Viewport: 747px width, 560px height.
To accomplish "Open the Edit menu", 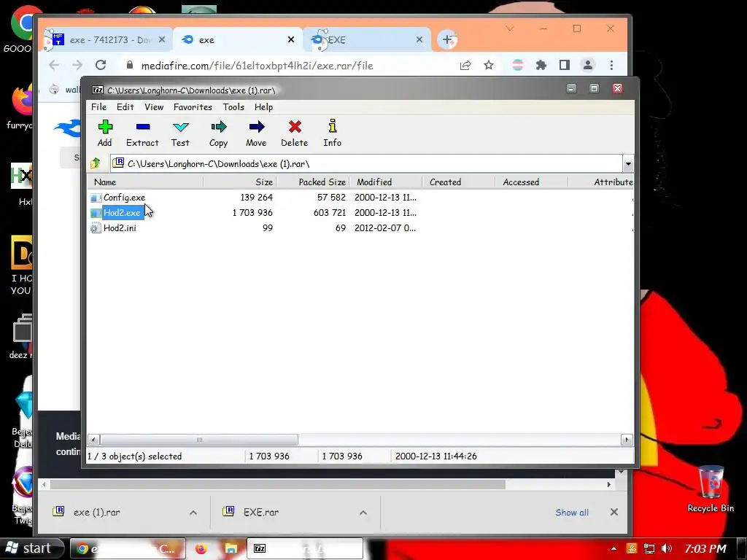I will [x=125, y=107].
